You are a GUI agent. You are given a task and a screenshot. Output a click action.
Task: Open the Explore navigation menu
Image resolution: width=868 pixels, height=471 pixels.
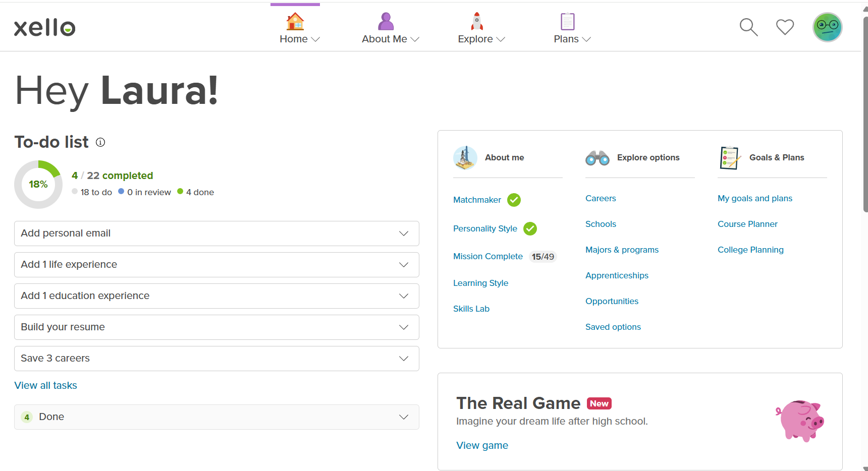[481, 29]
